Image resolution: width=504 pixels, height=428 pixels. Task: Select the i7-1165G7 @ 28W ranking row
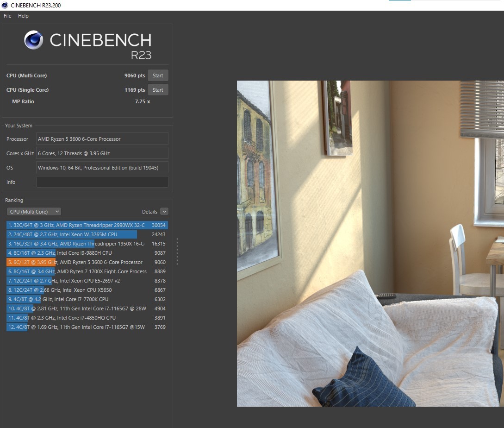87,308
